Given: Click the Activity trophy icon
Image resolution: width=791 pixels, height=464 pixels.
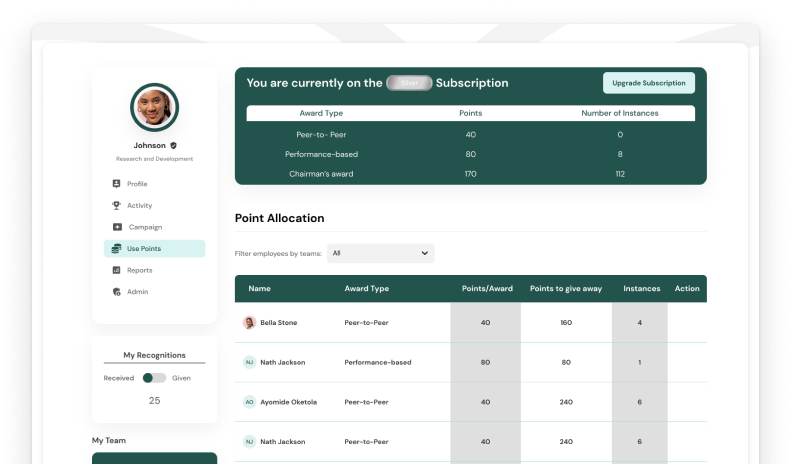Looking at the screenshot, I should (117, 205).
